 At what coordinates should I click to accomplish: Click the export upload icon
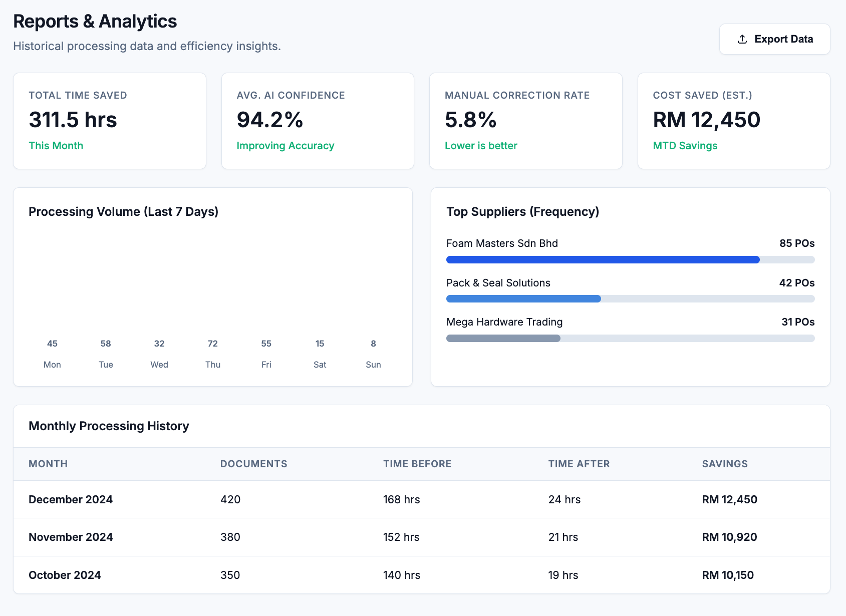[741, 39]
